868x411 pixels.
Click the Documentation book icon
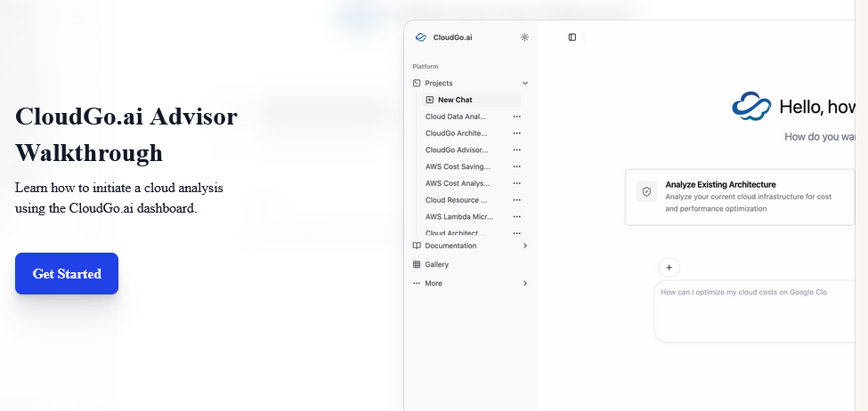click(x=417, y=246)
